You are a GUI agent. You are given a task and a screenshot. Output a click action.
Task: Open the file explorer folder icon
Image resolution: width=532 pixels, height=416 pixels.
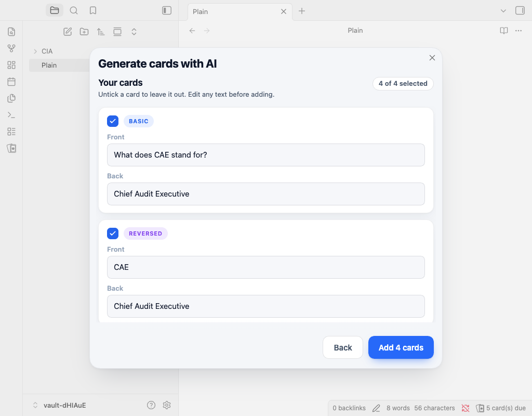point(54,10)
